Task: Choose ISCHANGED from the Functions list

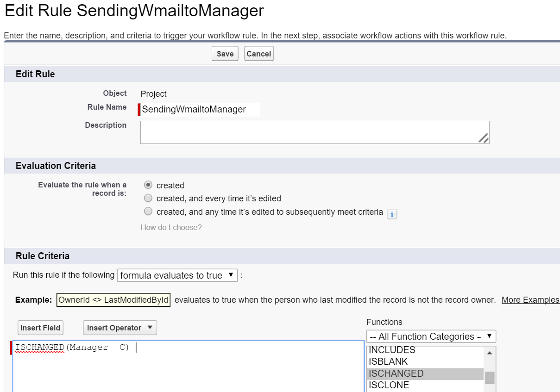Action: pos(396,373)
